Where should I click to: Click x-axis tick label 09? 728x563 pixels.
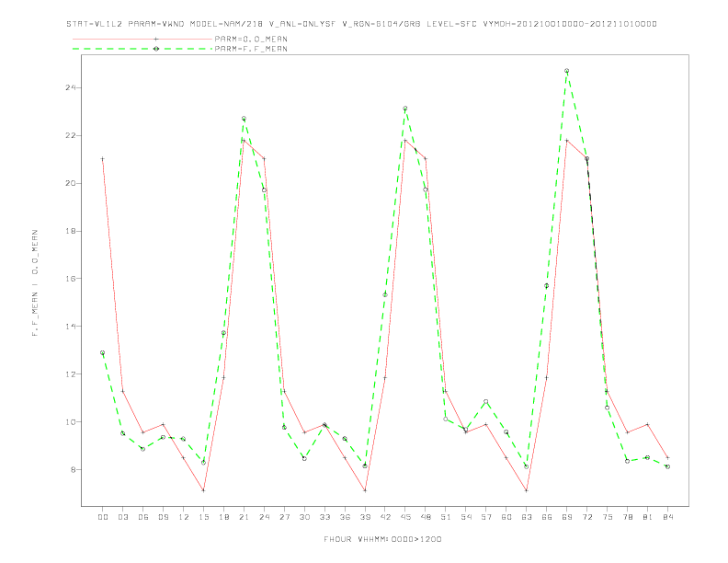pos(163,517)
